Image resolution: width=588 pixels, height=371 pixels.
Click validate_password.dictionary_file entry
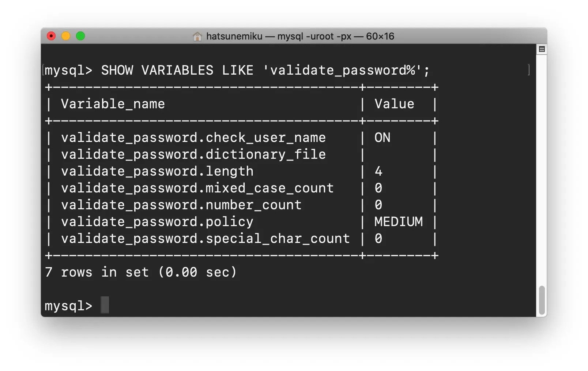(x=193, y=154)
